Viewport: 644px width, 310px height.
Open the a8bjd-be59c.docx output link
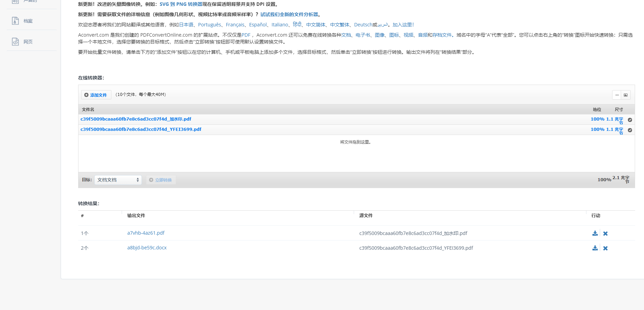[147, 248]
